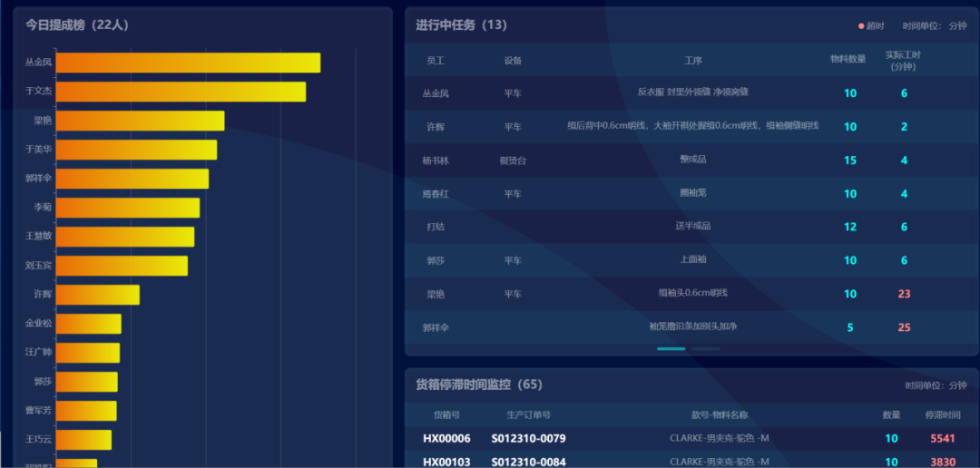
Task: Click the 实际工时(分钟) column header
Action: click(x=904, y=61)
